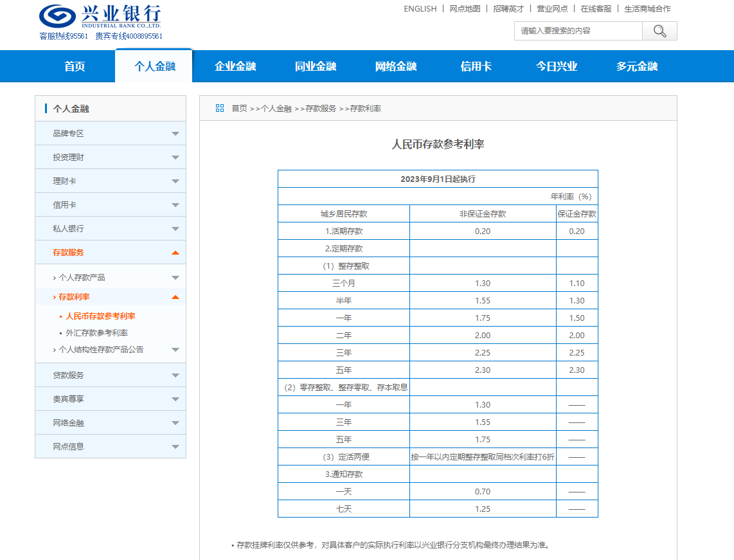Switch to the 信用卡 navigation tab
The height and width of the screenshot is (560, 734).
[x=476, y=66]
